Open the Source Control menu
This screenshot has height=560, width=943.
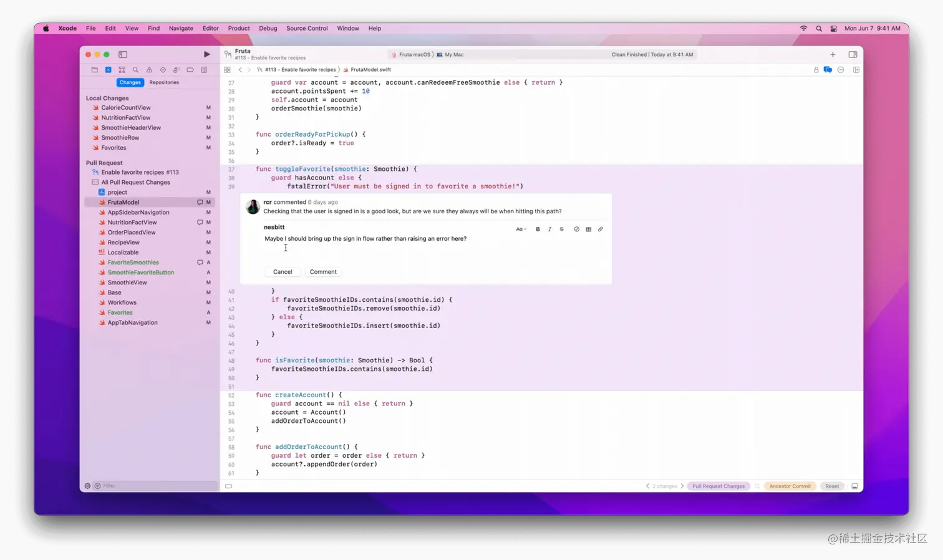click(307, 28)
